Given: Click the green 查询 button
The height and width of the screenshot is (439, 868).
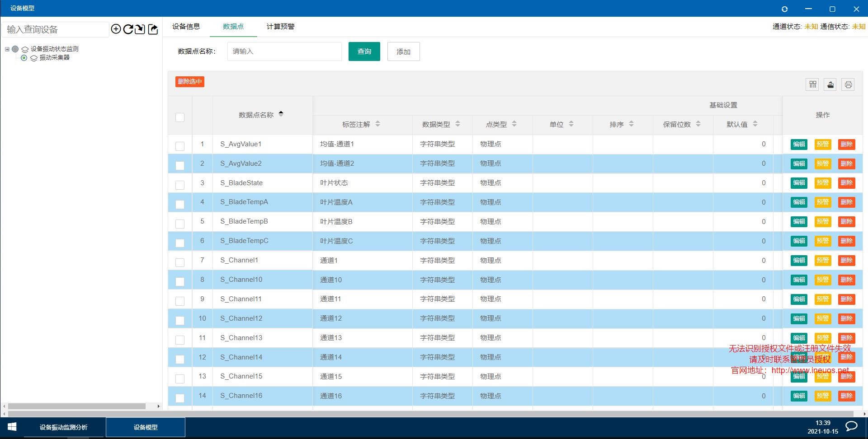Looking at the screenshot, I should click(364, 51).
